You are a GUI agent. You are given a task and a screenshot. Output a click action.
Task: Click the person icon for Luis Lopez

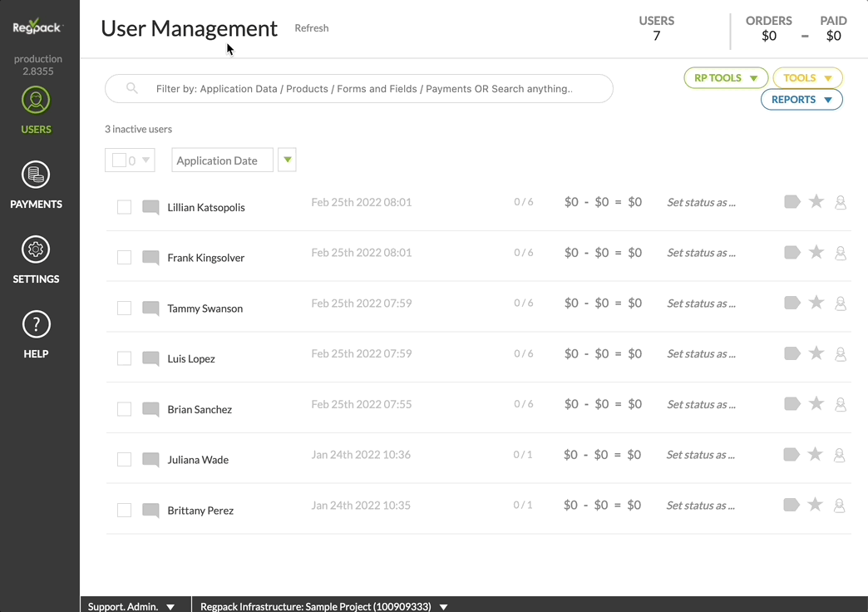pos(841,354)
